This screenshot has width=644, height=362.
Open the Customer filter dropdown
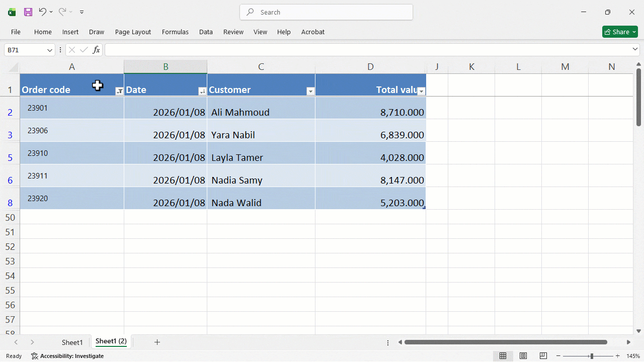[x=310, y=91]
